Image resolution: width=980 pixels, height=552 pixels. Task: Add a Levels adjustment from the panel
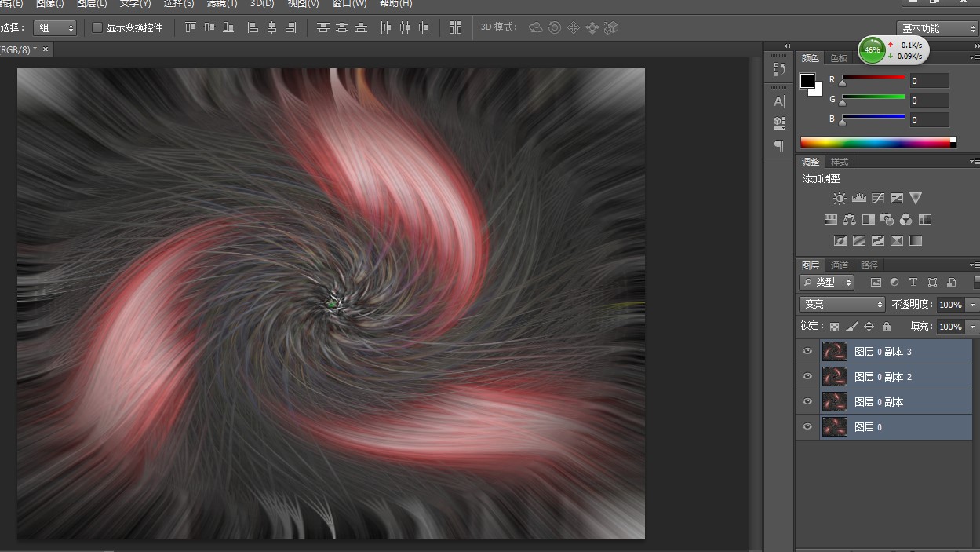pos(858,199)
